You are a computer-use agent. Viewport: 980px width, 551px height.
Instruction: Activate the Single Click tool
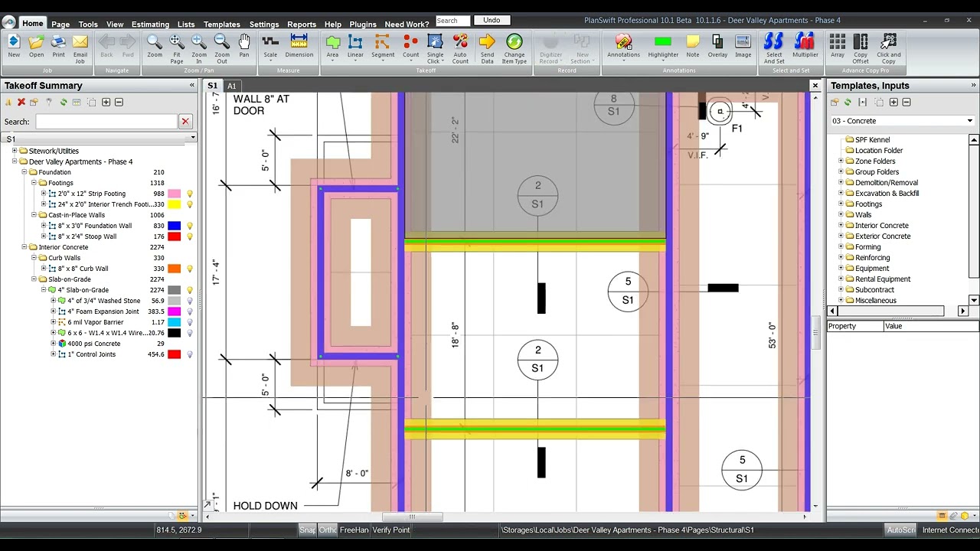tap(435, 48)
